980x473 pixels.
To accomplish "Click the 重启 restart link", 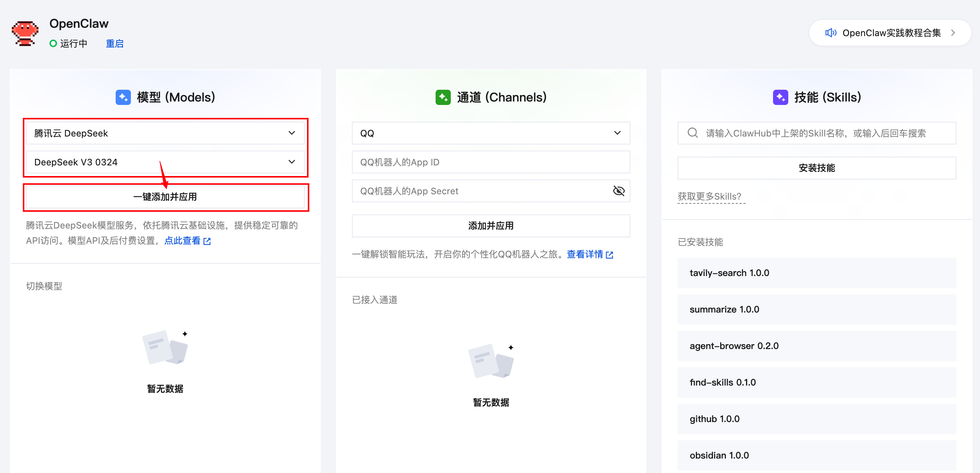I will 115,43.
